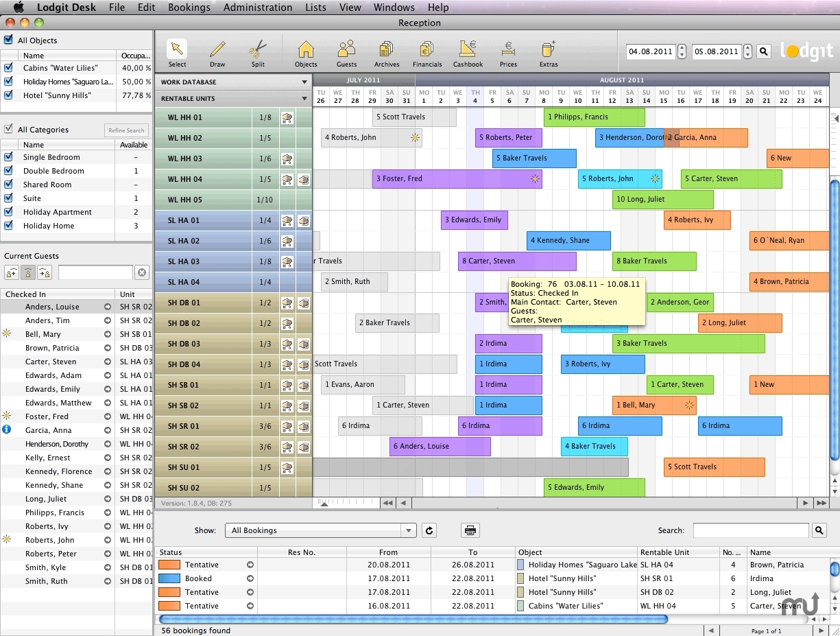This screenshot has height=636, width=840.
Task: Open the Administration menu
Action: tap(257, 8)
